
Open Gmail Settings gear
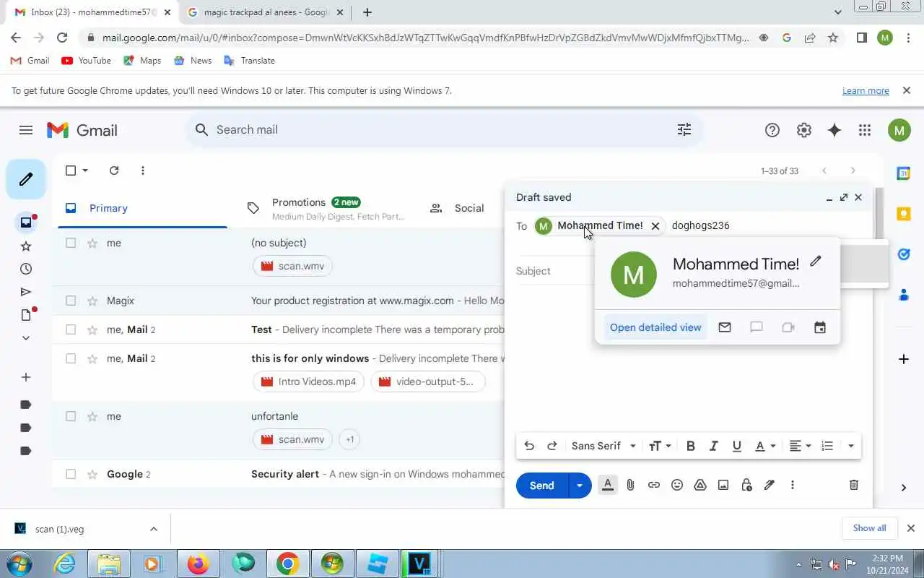tap(803, 130)
